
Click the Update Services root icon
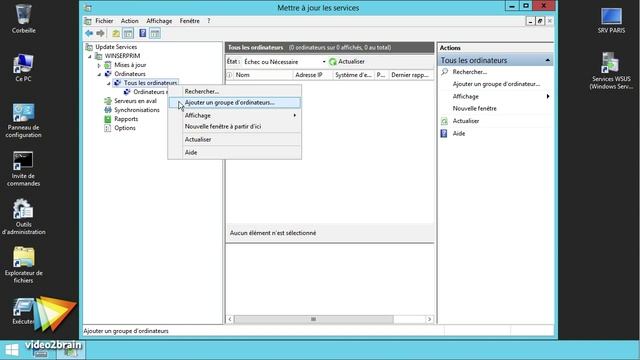(89, 47)
